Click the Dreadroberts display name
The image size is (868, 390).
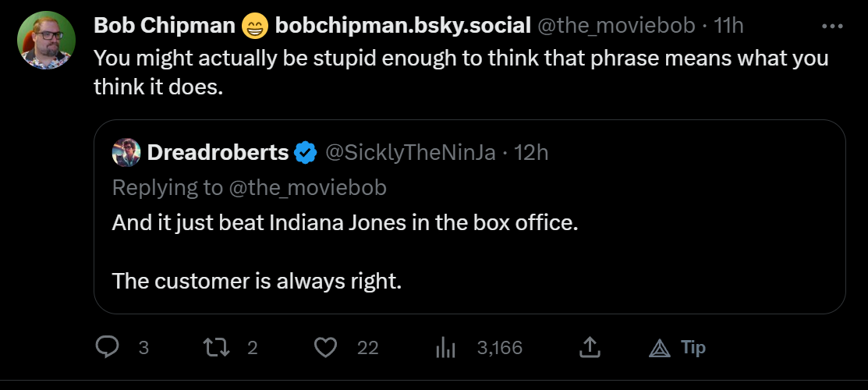[x=218, y=153]
